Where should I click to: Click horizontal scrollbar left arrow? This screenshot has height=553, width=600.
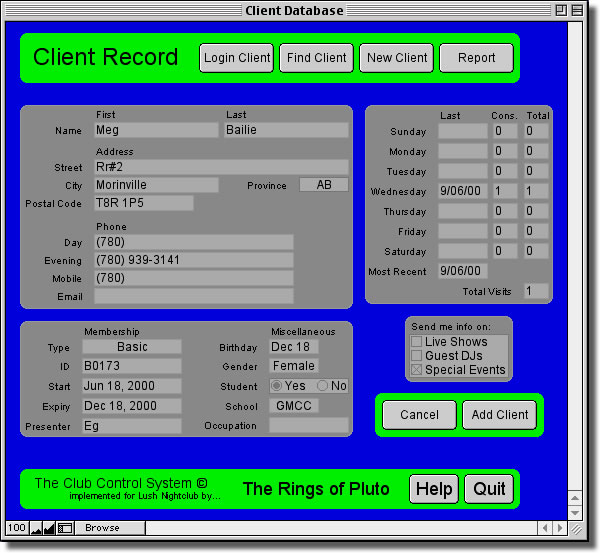point(543,527)
